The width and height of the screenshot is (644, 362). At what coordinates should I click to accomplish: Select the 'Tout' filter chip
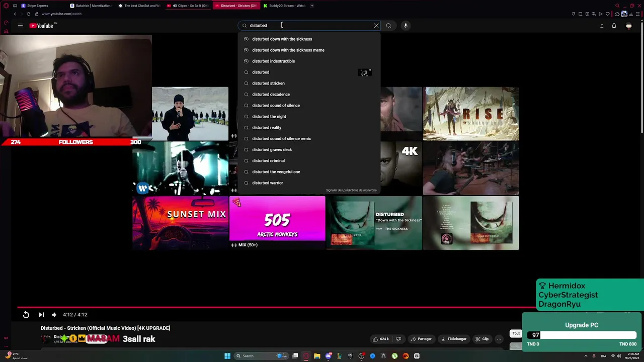(x=516, y=333)
